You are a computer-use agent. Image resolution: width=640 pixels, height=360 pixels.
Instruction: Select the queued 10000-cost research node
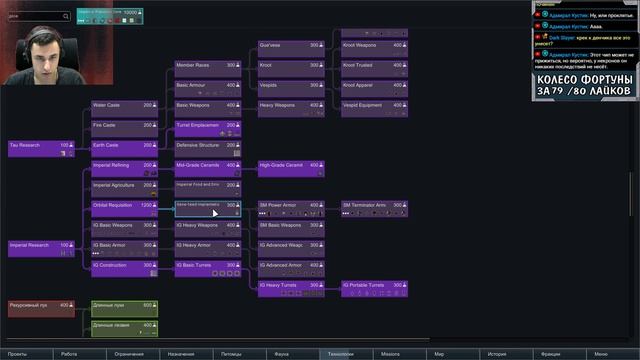click(110, 16)
